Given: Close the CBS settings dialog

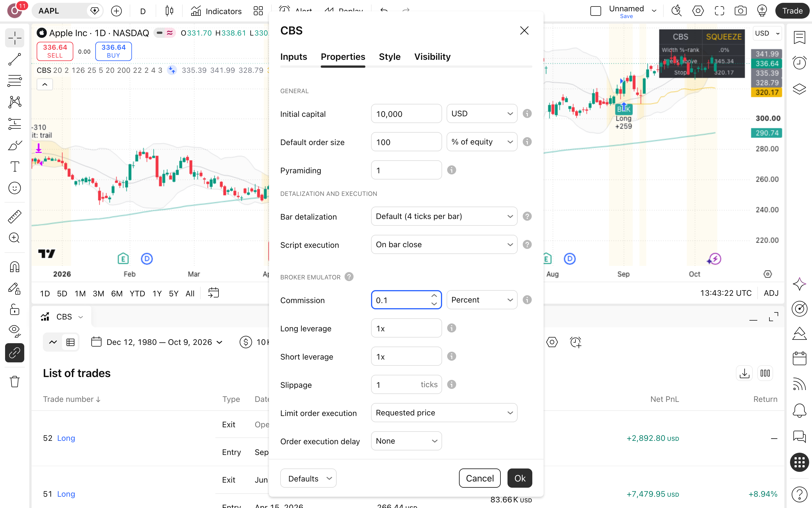Looking at the screenshot, I should point(524,30).
